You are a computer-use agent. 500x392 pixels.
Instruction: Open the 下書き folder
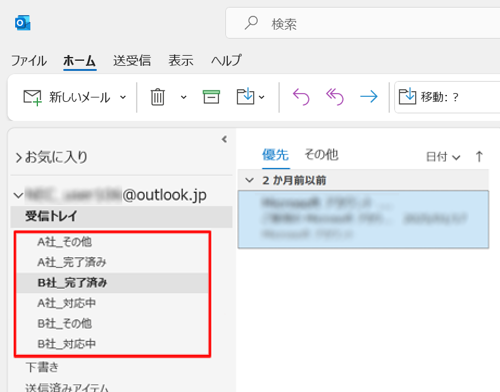42,367
